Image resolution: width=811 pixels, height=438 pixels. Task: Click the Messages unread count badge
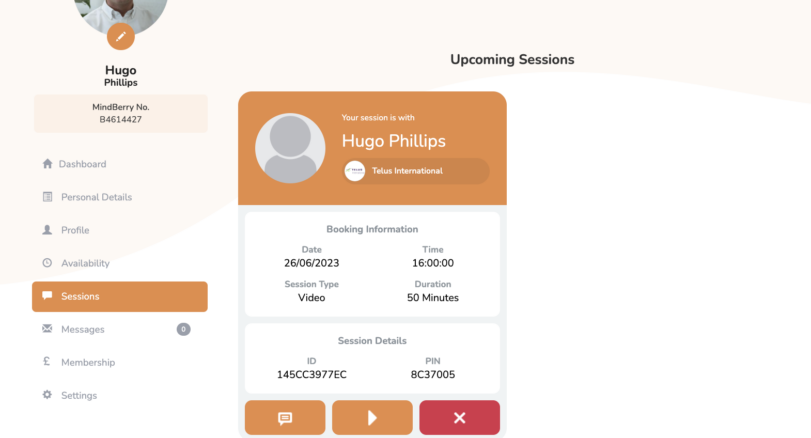pyautogui.click(x=183, y=329)
